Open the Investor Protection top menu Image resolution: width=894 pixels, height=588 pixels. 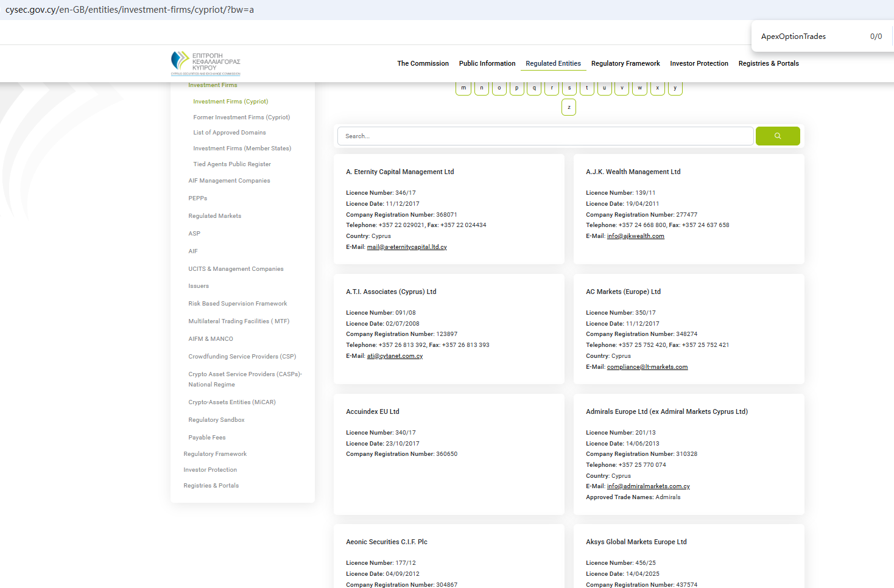point(699,63)
